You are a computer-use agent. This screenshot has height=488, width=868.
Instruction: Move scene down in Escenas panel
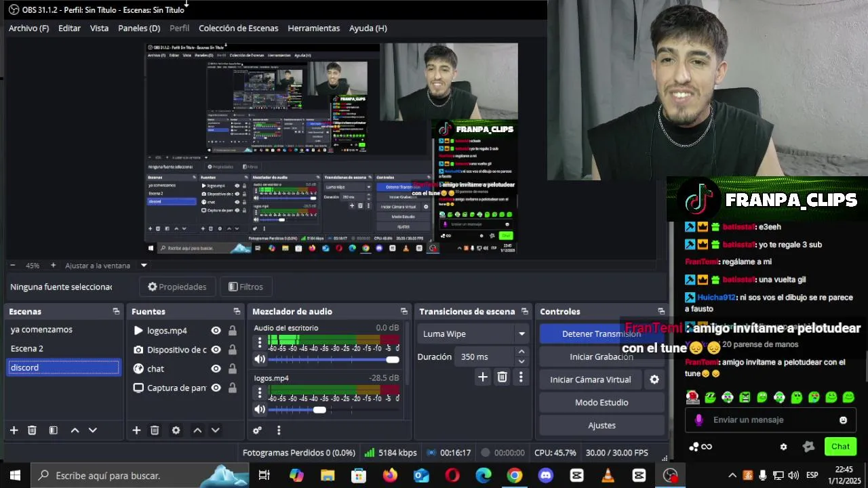(x=93, y=430)
